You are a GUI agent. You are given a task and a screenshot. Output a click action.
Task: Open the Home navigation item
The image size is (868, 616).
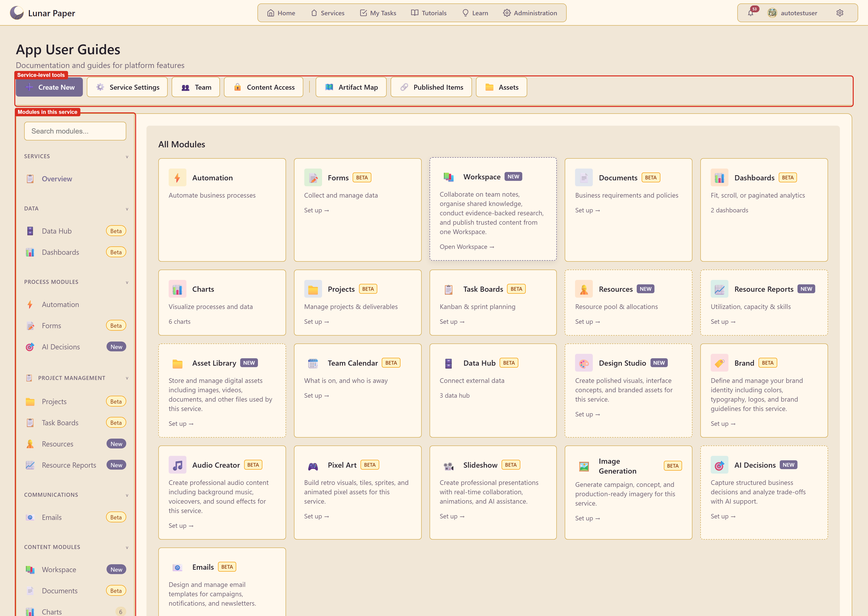tap(281, 13)
